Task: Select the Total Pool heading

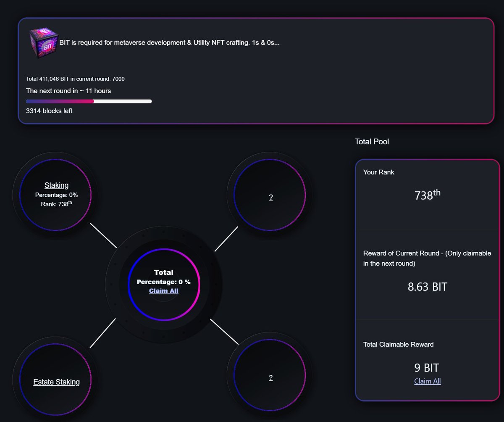Action: (372, 142)
